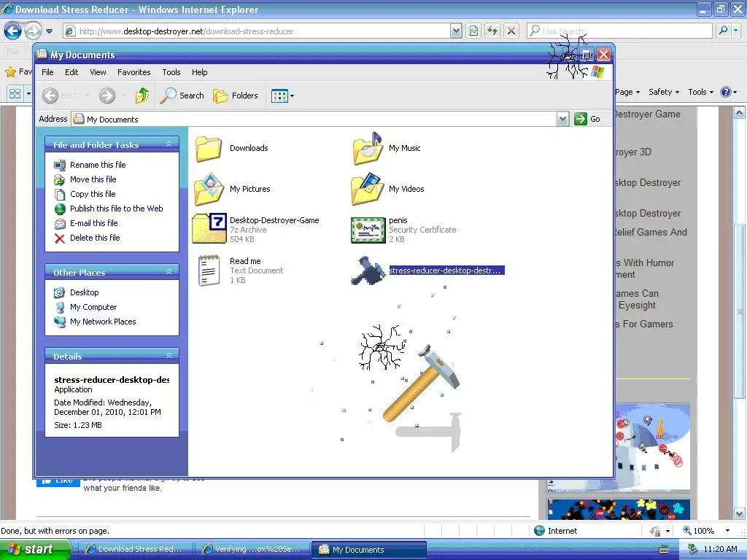Select the My Music folder icon
The image size is (747, 560).
tap(368, 149)
